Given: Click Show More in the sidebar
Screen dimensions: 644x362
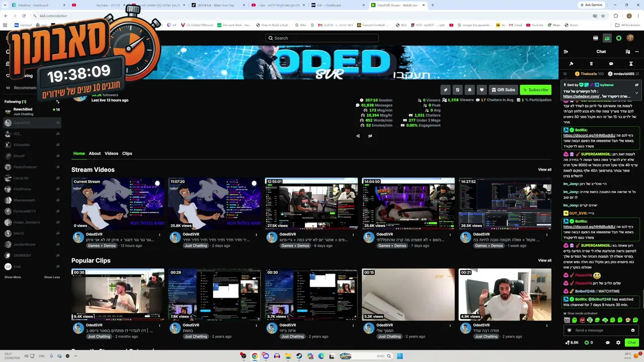Looking at the screenshot, I should click(x=13, y=277).
